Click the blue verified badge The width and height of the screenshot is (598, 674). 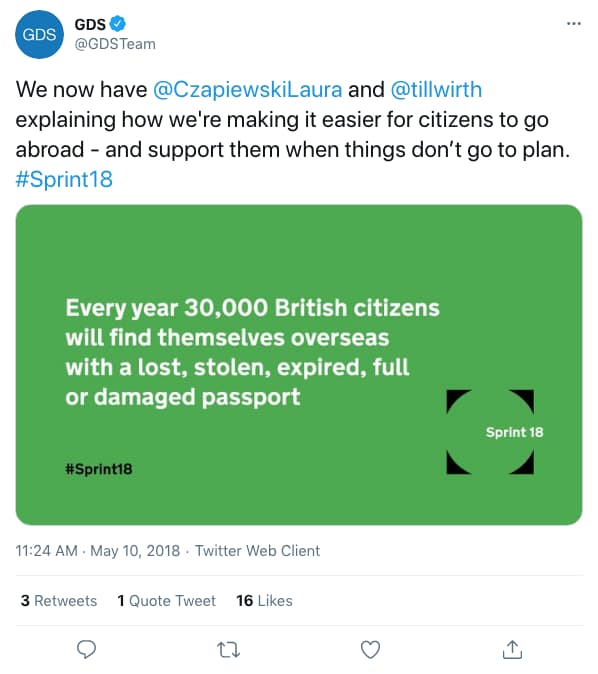pos(117,24)
